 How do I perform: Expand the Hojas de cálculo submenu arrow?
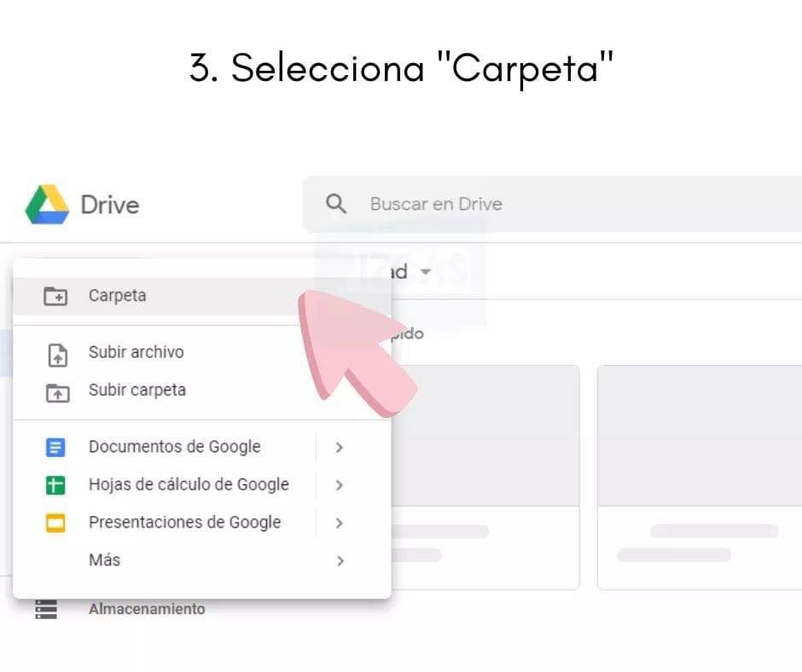(x=339, y=484)
